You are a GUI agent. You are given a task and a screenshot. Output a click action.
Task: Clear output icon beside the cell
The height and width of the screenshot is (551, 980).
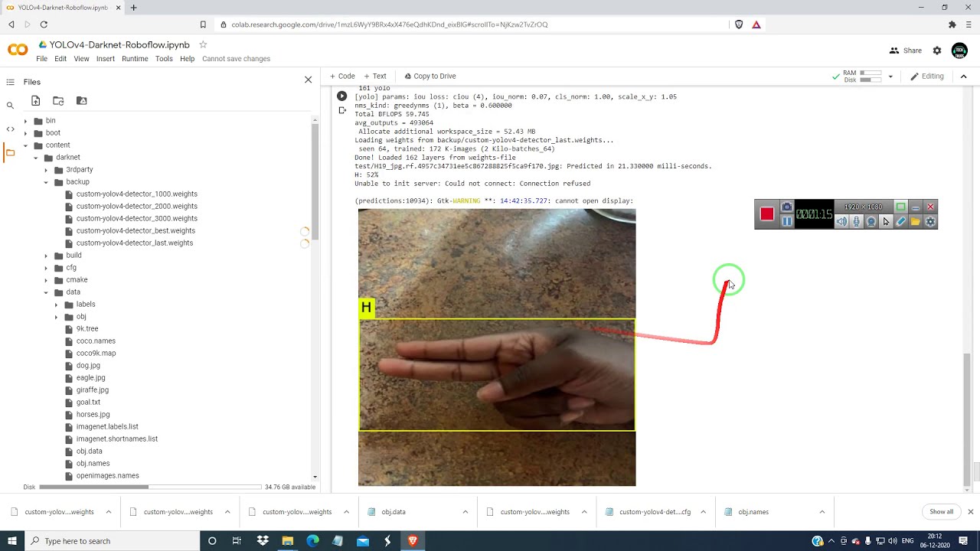(x=342, y=110)
